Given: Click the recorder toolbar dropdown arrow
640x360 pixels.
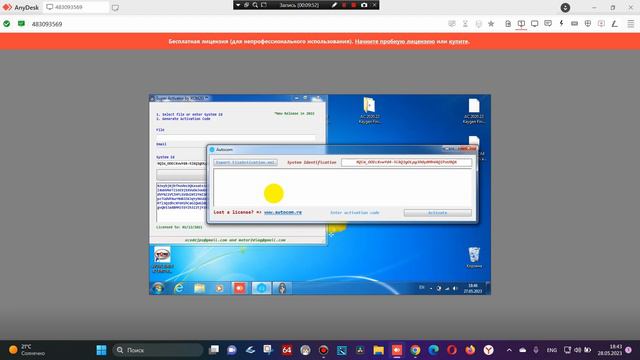Looking at the screenshot, I should click(x=238, y=5).
